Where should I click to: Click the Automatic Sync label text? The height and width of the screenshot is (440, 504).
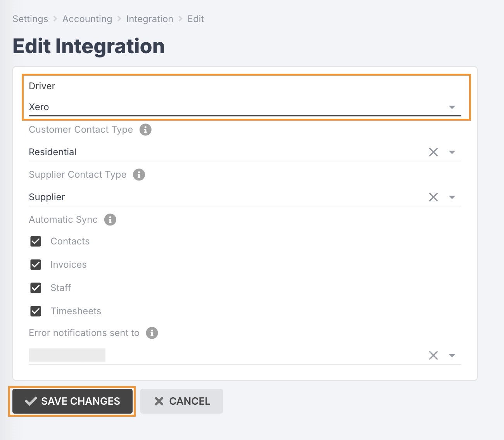click(63, 220)
